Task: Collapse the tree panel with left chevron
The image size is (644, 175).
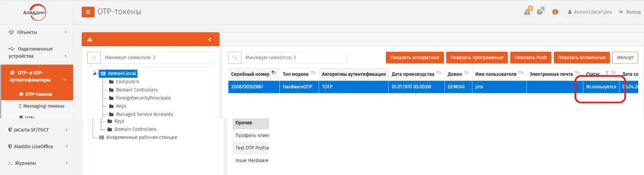Action: (x=209, y=39)
